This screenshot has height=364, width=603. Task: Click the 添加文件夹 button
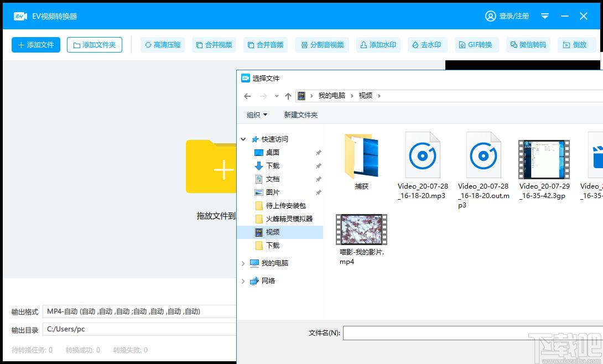coord(95,45)
